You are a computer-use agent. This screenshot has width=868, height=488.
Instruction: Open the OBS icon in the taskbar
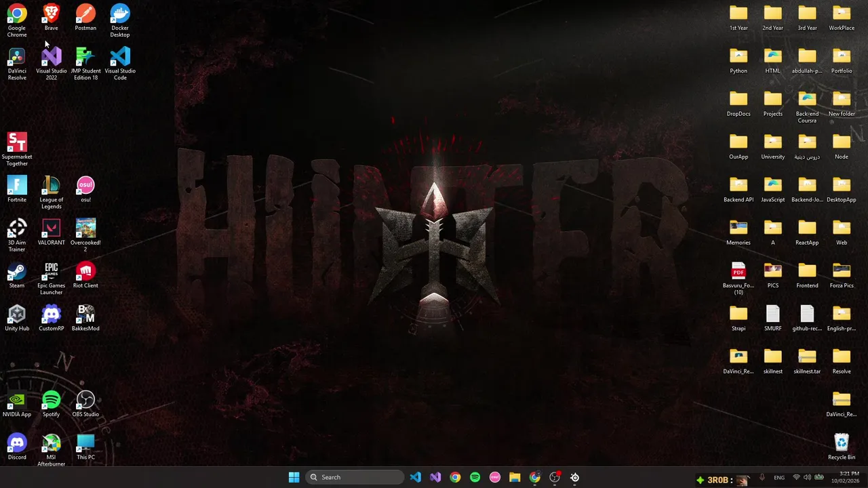pos(555,477)
